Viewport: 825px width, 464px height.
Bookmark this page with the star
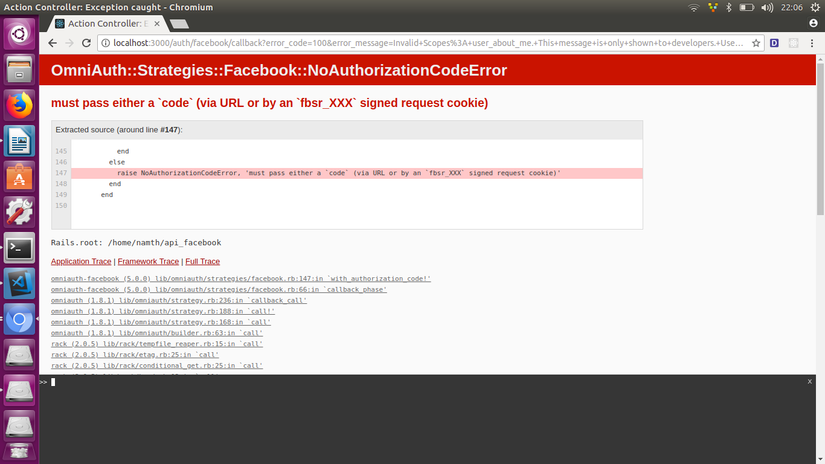(x=756, y=43)
